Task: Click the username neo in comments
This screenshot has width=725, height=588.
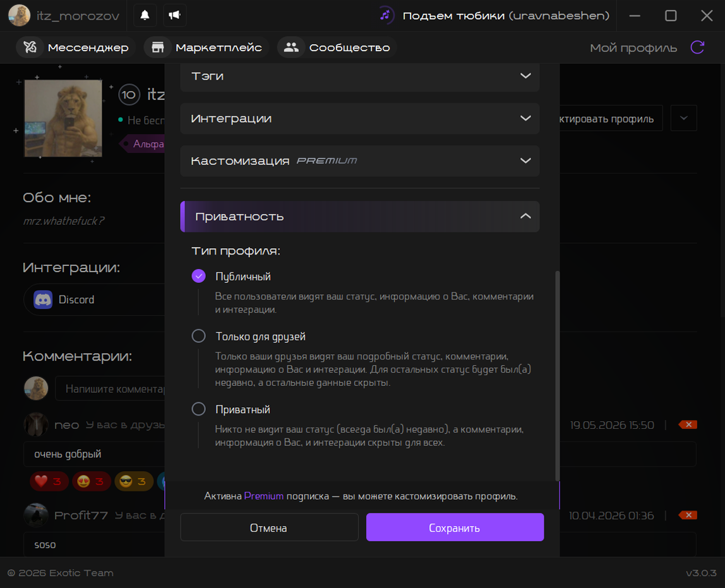Action: 66,425
